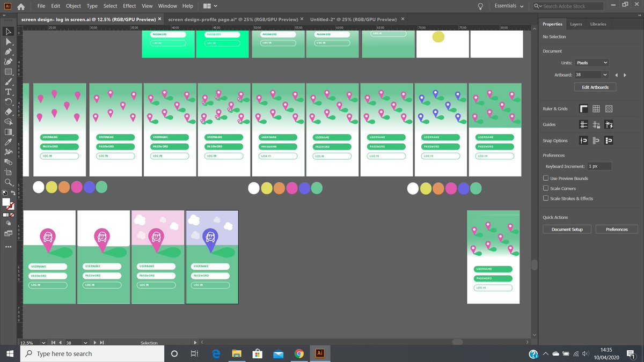Switch to the Layers tab
The width and height of the screenshot is (644, 362).
[x=576, y=24]
